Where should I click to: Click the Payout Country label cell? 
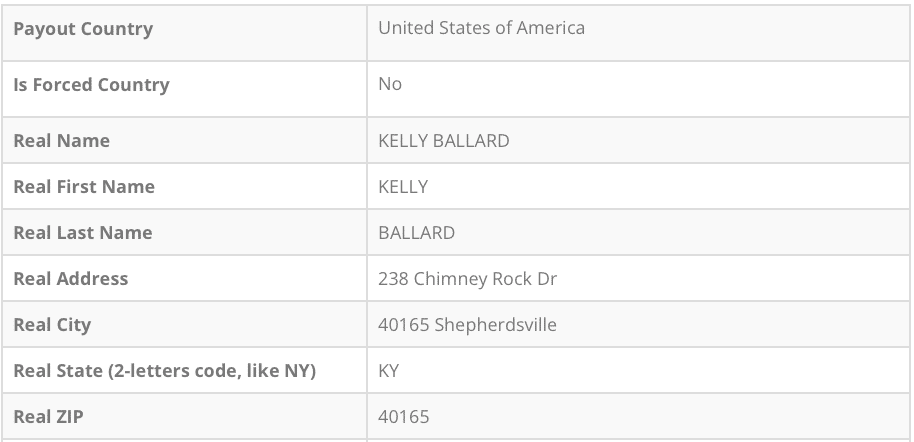83,29
